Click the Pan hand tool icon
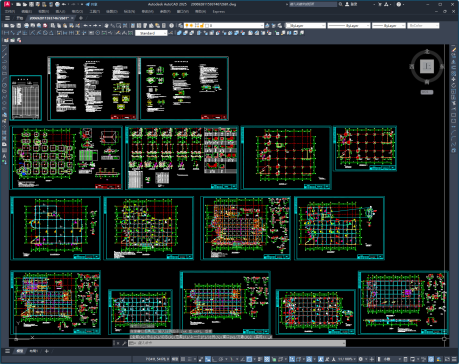This screenshot has height=364, width=459. pyautogui.click(x=106, y=25)
